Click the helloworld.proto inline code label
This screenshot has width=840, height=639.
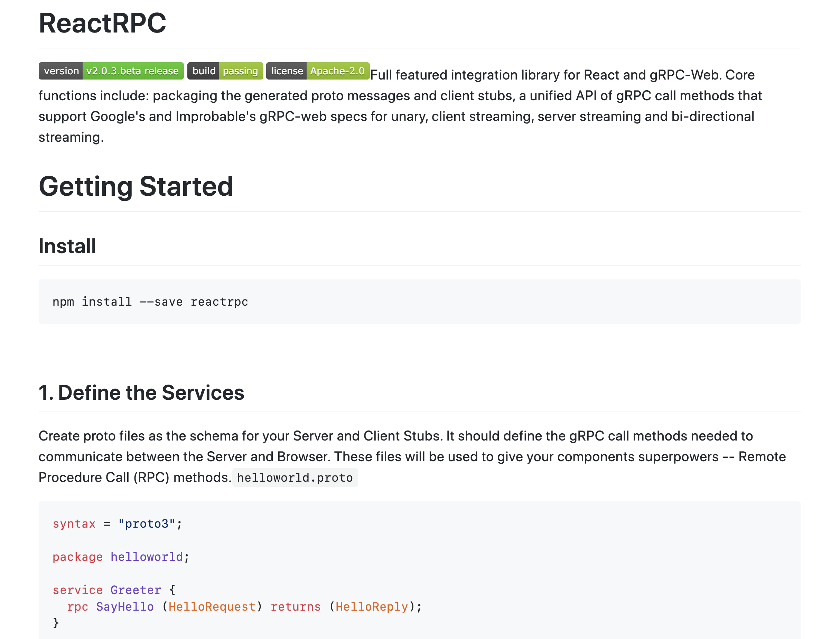(x=295, y=477)
